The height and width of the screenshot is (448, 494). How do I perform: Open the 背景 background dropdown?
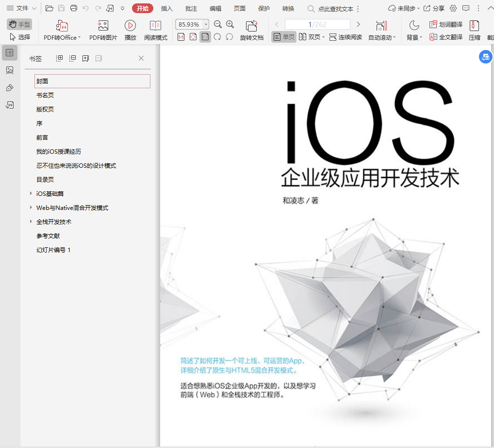[414, 30]
